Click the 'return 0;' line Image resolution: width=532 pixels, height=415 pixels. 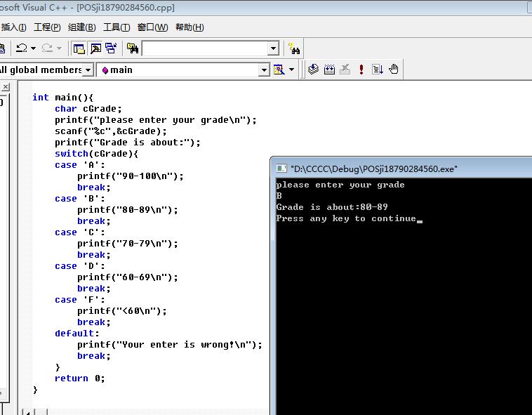point(80,378)
